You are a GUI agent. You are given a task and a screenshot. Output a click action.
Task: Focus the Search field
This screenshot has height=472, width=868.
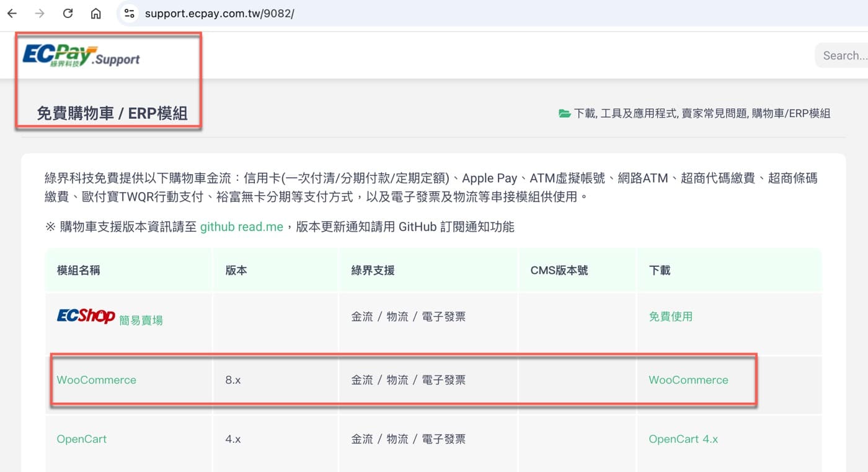tap(843, 55)
